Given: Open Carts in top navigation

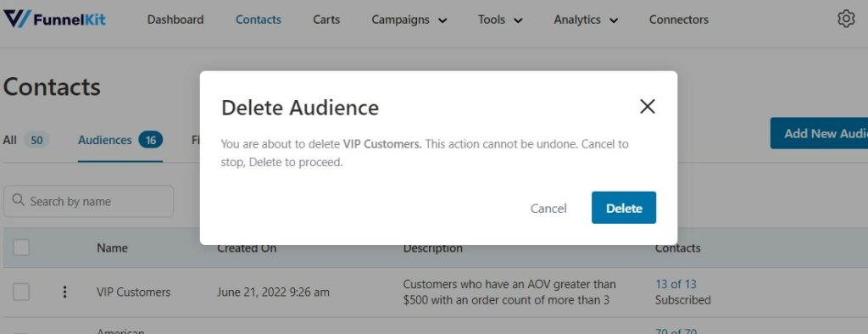Looking at the screenshot, I should (x=326, y=20).
